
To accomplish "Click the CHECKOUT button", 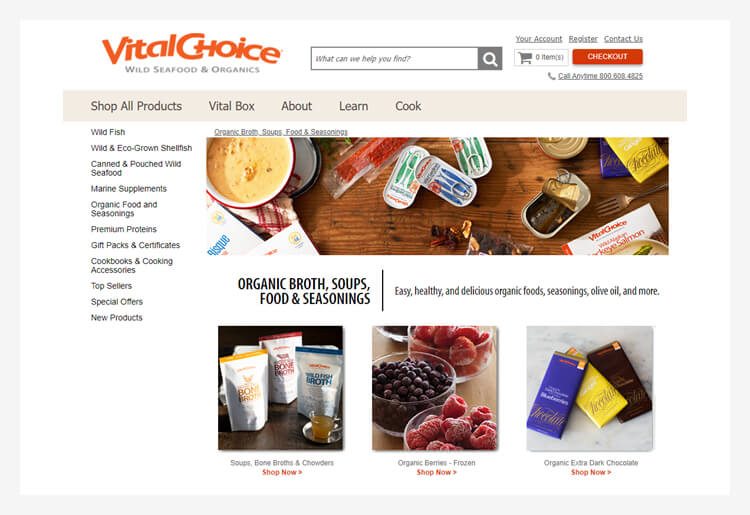I will 607,56.
